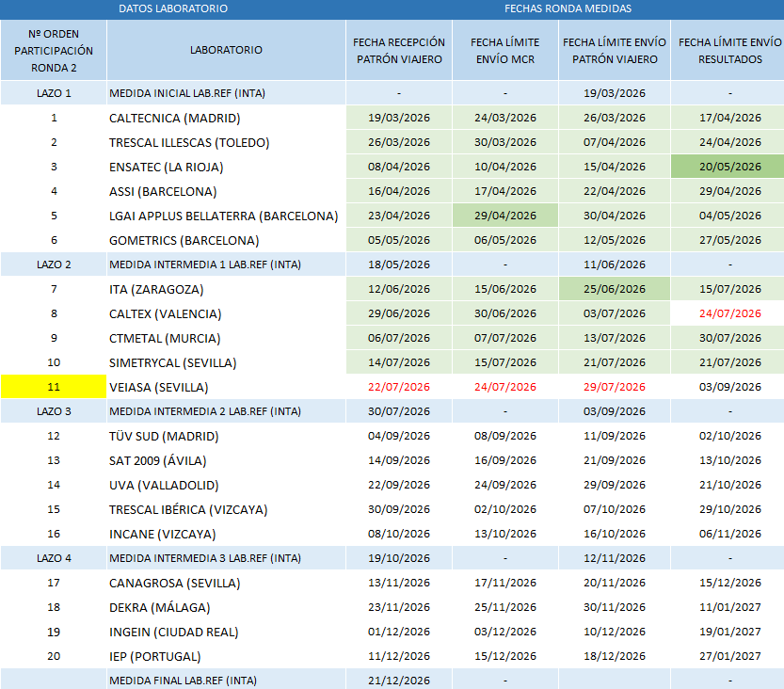The height and width of the screenshot is (689, 784).
Task: Select 11/01/2027 in DEKRA row
Action: coord(730,607)
